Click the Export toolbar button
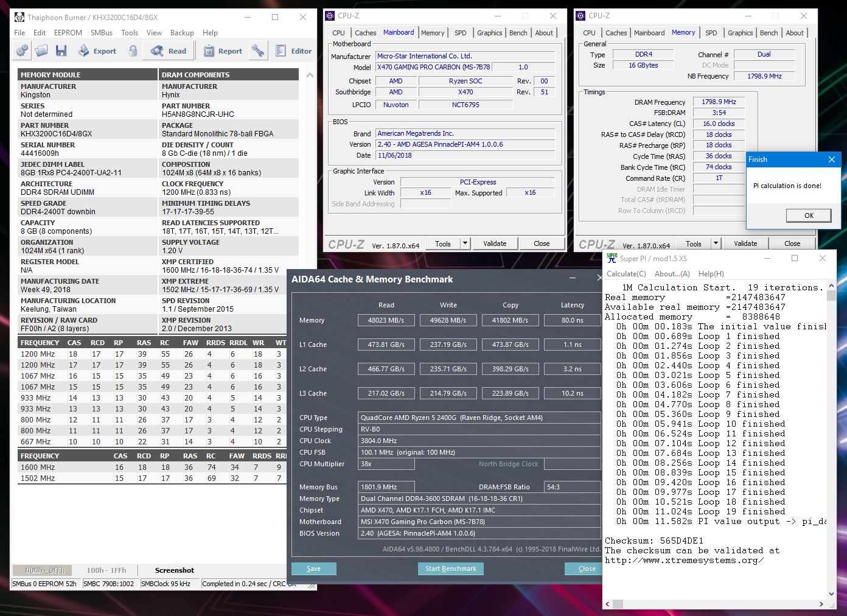This screenshot has width=847, height=616. coord(97,51)
